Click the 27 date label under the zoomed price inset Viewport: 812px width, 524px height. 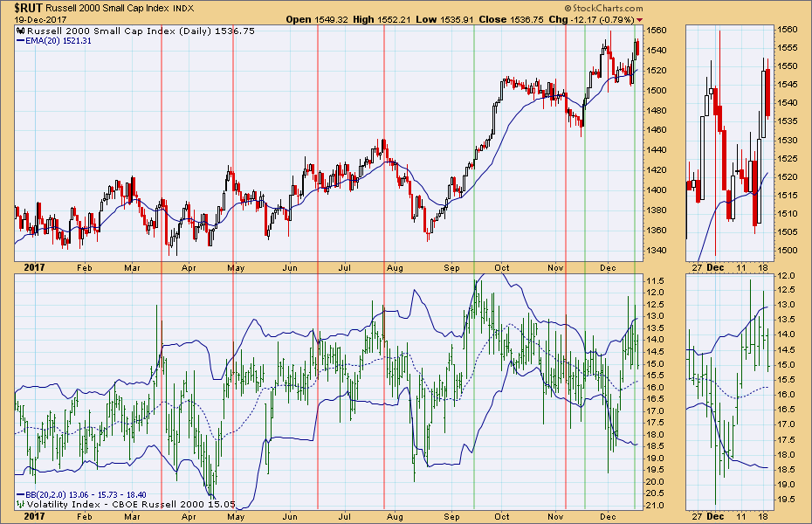tap(697, 268)
